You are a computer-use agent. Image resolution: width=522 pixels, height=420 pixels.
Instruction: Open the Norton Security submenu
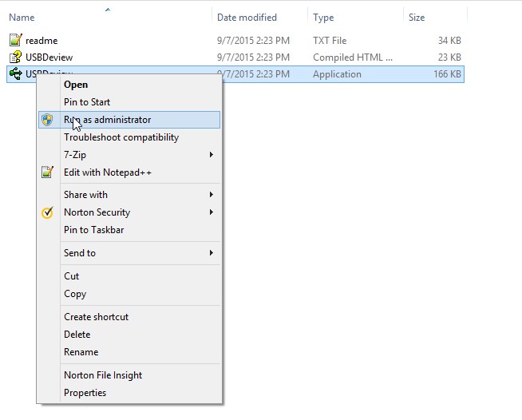(x=129, y=212)
